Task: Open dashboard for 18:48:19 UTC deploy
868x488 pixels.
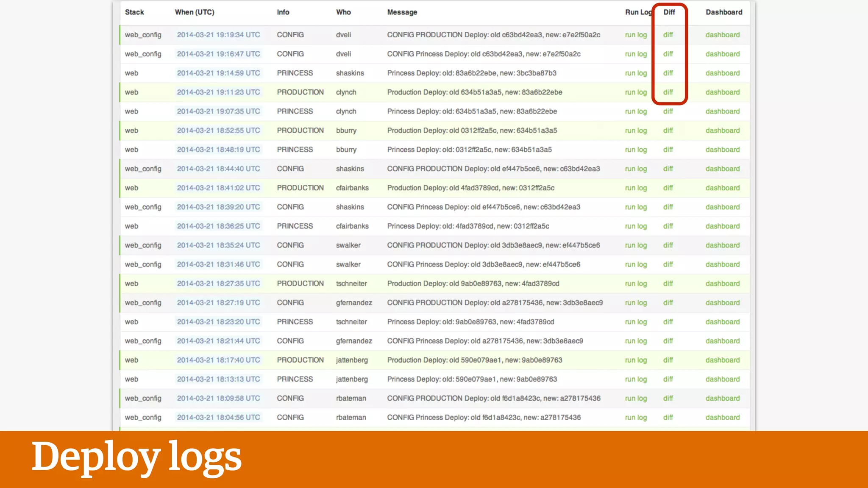Action: point(723,150)
